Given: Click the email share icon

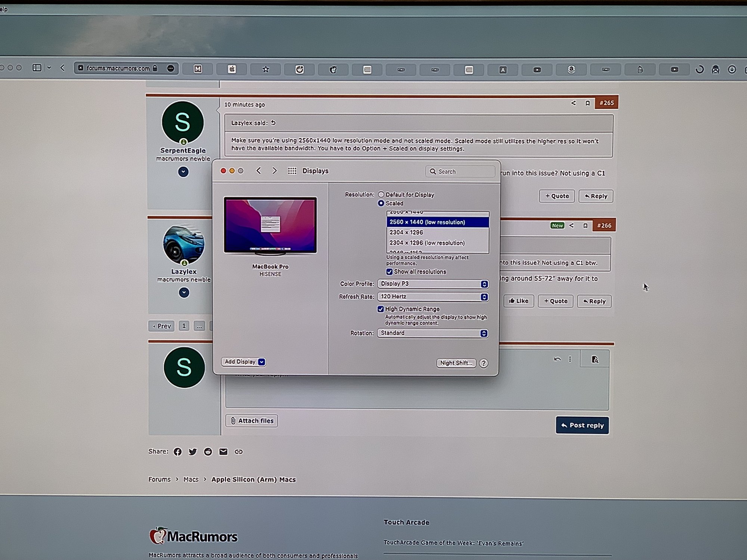Looking at the screenshot, I should click(x=223, y=452).
